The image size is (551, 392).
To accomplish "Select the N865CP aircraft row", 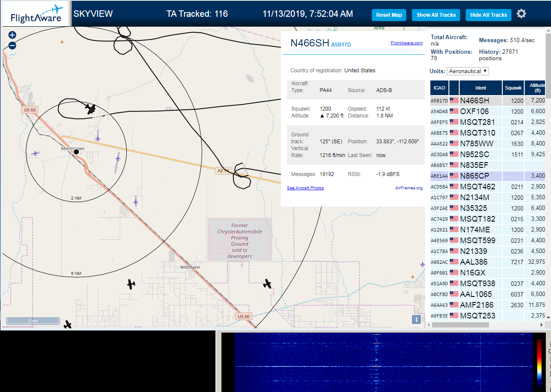I will pyautogui.click(x=488, y=176).
